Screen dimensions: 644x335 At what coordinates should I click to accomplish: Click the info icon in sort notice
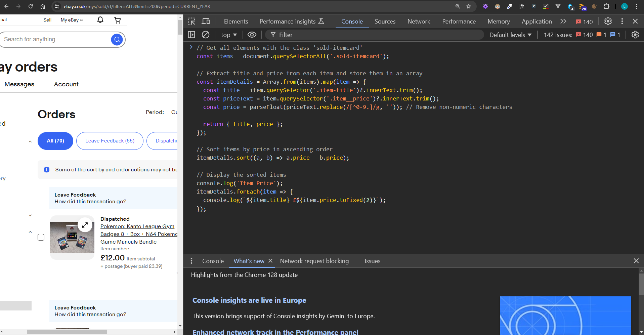pyautogui.click(x=47, y=170)
